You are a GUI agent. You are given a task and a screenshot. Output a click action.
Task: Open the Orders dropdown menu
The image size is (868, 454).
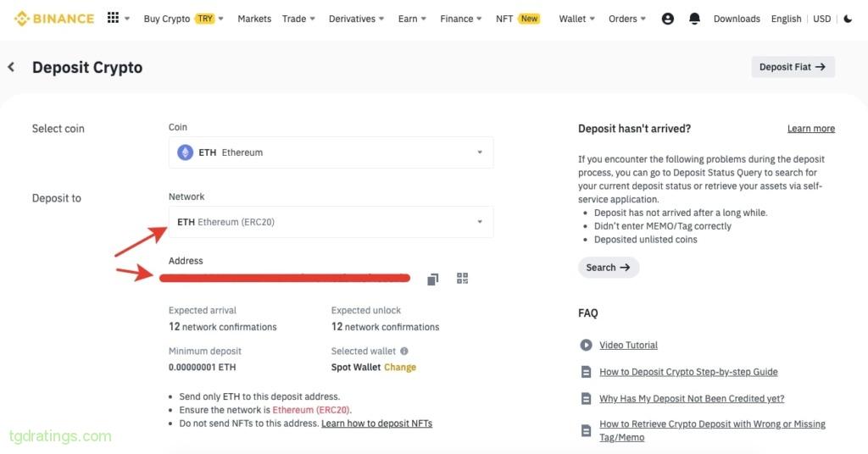[x=626, y=19]
